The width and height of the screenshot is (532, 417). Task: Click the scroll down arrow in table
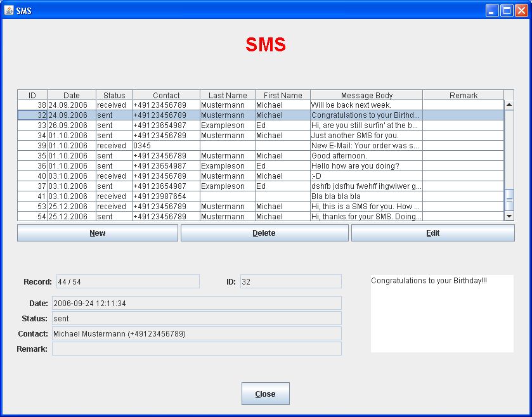click(x=509, y=216)
